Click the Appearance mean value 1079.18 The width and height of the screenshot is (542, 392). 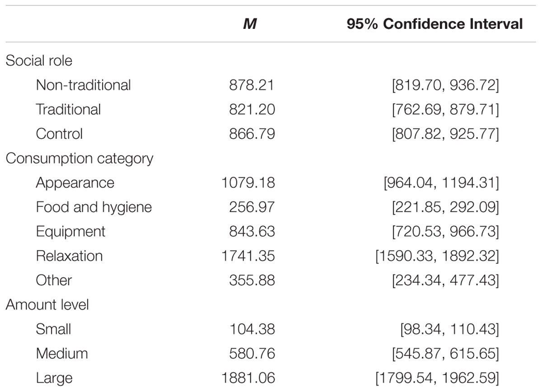pos(248,182)
